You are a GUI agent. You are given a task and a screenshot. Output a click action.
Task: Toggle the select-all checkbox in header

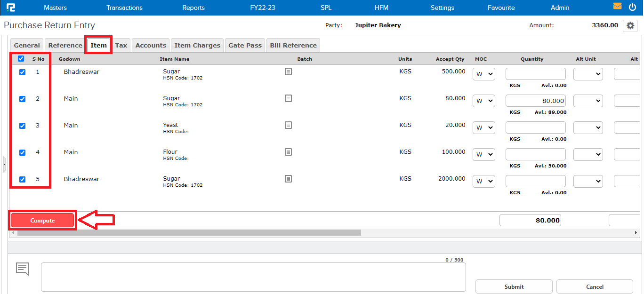21,59
